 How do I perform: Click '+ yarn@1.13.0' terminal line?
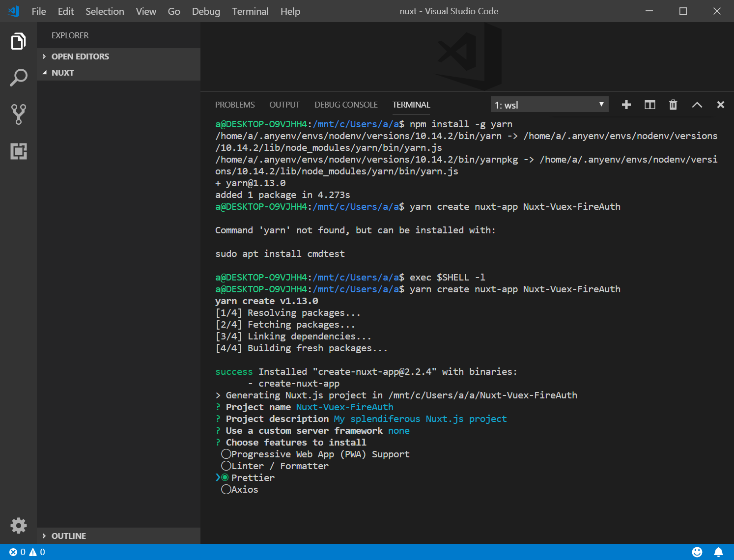pos(251,183)
